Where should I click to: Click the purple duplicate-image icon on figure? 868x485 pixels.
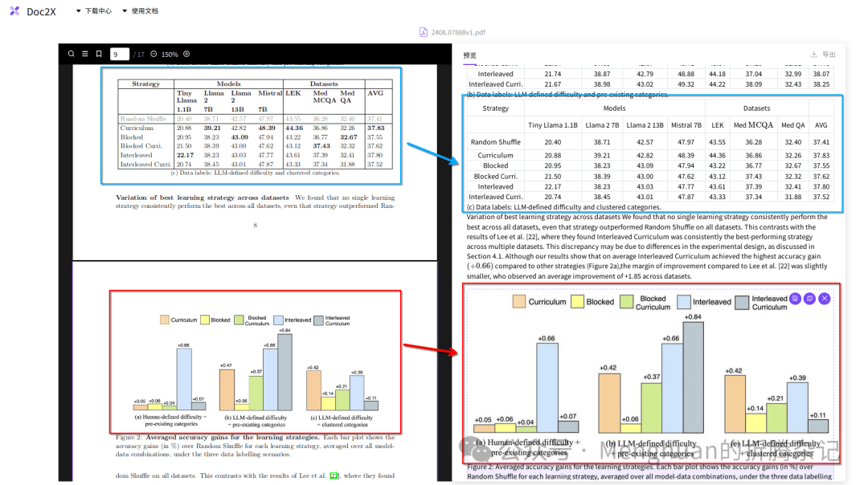tap(809, 298)
